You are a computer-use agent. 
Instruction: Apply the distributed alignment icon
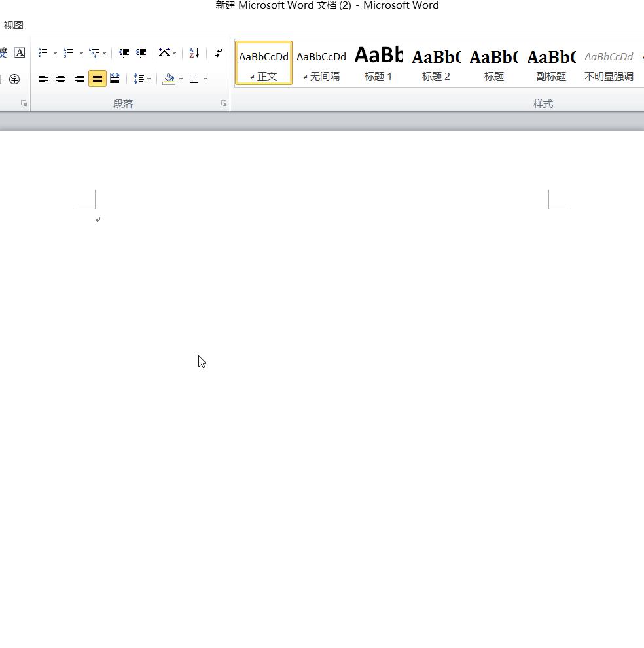[x=115, y=79]
